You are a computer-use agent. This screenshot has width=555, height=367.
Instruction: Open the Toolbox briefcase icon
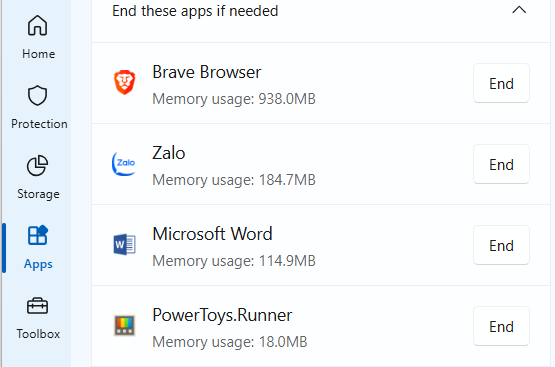(x=38, y=306)
